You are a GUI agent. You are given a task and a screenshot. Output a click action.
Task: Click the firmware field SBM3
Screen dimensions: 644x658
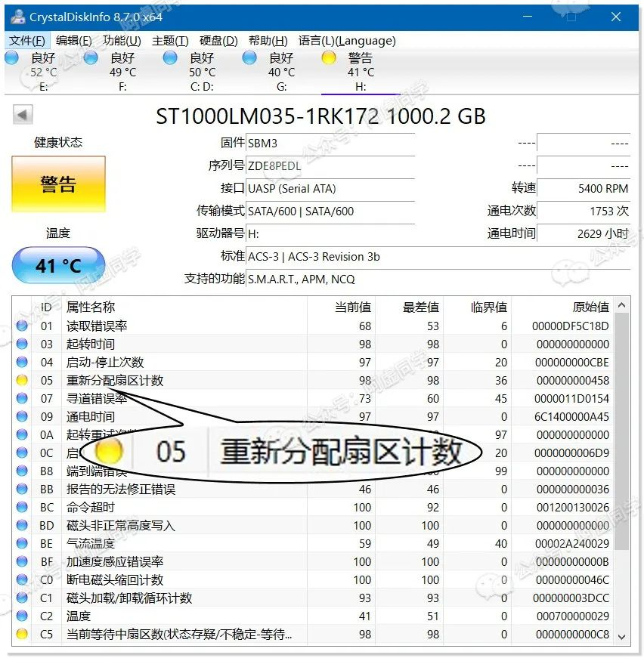330,144
